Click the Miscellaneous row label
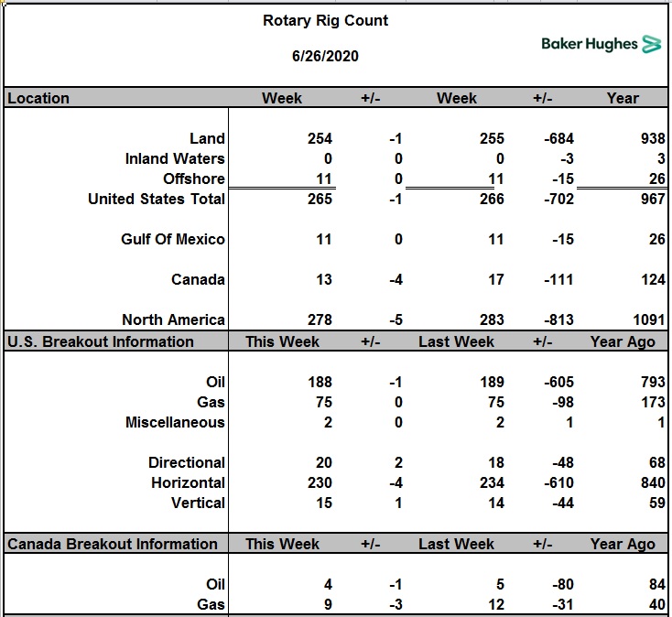The width and height of the screenshot is (672, 617). (x=175, y=422)
